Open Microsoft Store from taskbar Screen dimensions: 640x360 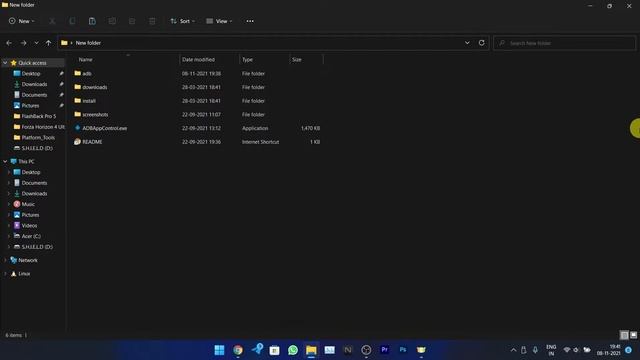pos(275,350)
